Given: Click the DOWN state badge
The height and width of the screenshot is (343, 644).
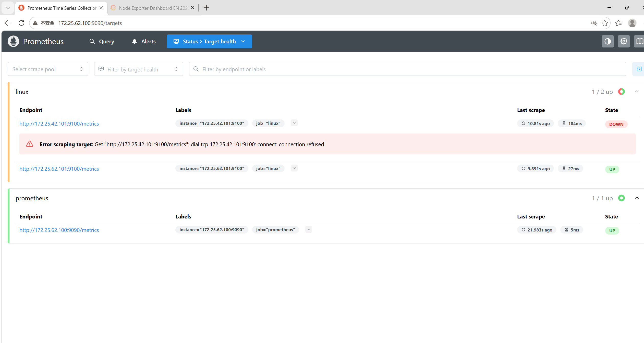Looking at the screenshot, I should click(x=616, y=124).
